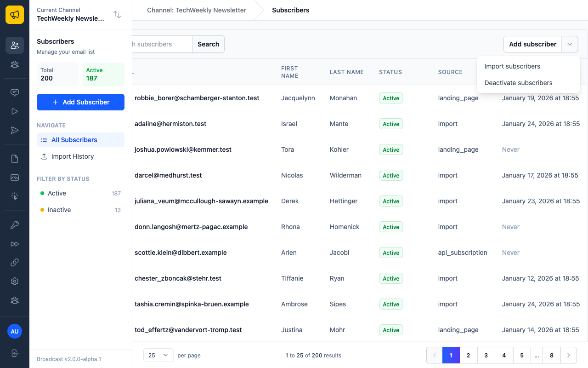Screen dimensions: 588x368
Task: Sort by the LAST NAME column header
Action: tap(346, 72)
